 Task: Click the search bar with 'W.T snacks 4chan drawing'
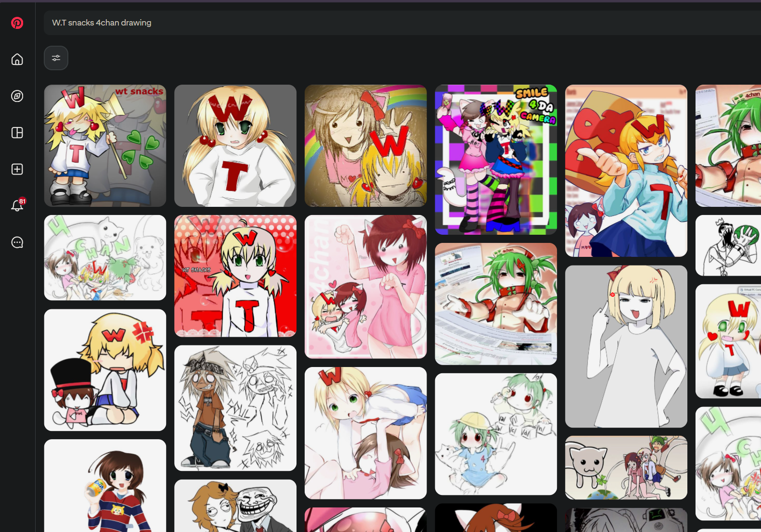click(385, 23)
